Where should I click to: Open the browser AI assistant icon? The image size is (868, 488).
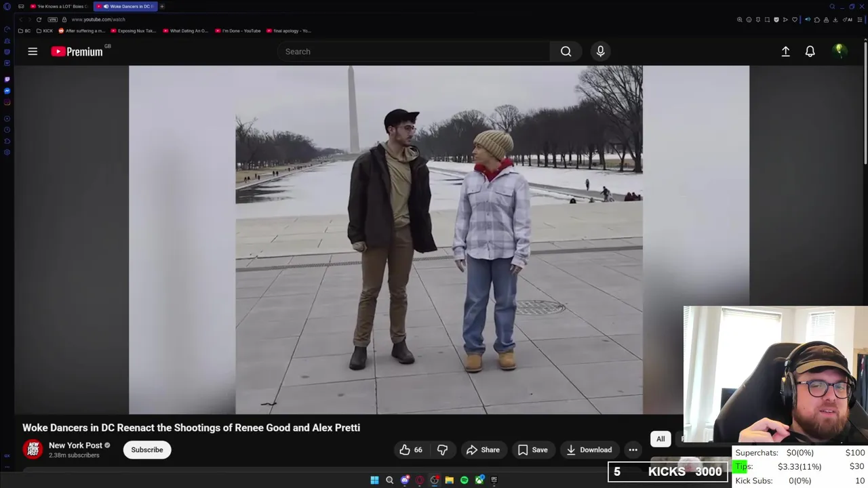click(848, 20)
